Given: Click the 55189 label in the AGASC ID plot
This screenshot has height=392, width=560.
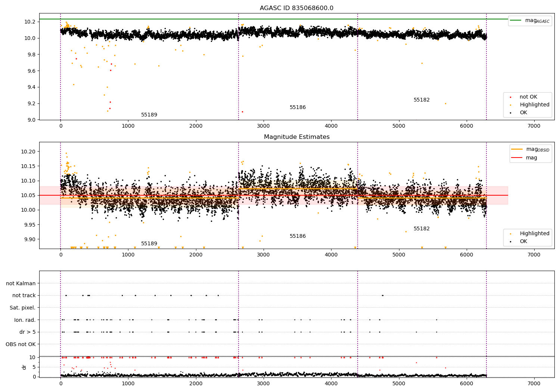Looking at the screenshot, I should pyautogui.click(x=149, y=115).
